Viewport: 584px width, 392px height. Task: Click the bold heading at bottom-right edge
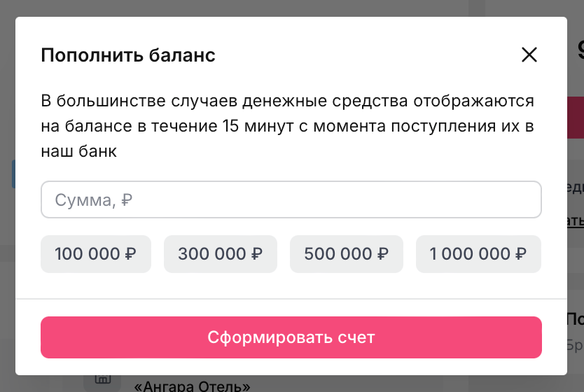[x=575, y=320]
